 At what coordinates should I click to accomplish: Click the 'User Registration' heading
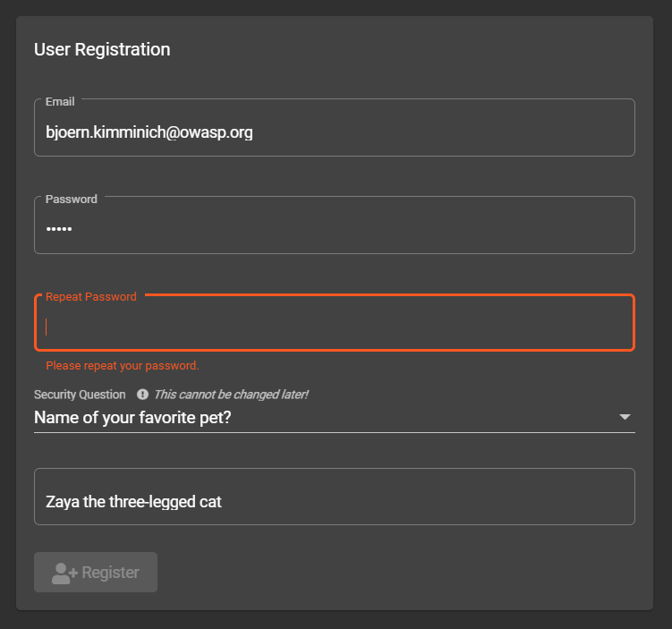pyautogui.click(x=102, y=50)
